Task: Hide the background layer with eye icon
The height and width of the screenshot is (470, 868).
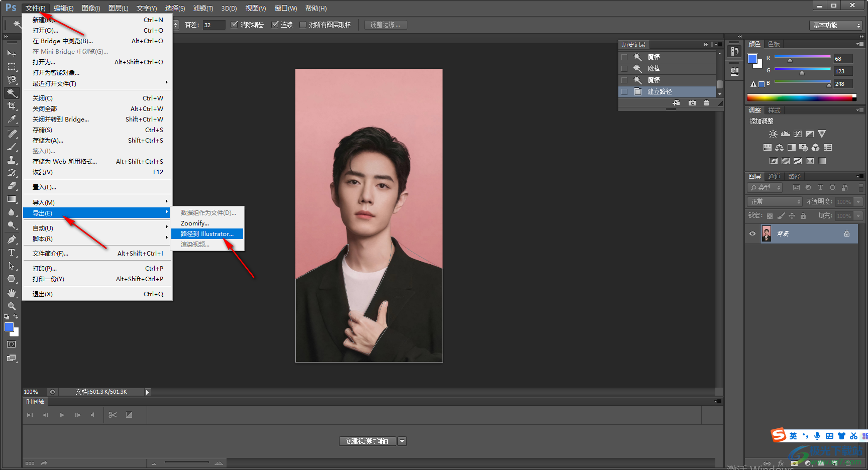Action: pos(752,233)
